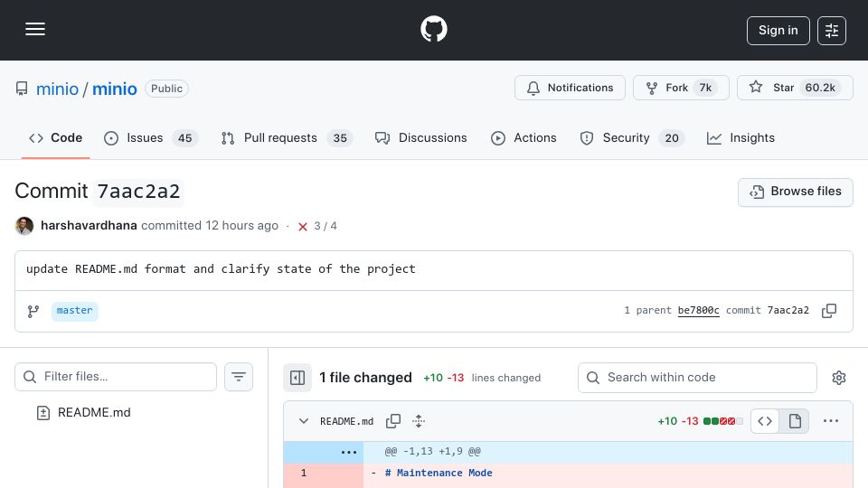Open appearance settings sliders icon
Viewport: 868px width, 488px height.
coord(832,31)
